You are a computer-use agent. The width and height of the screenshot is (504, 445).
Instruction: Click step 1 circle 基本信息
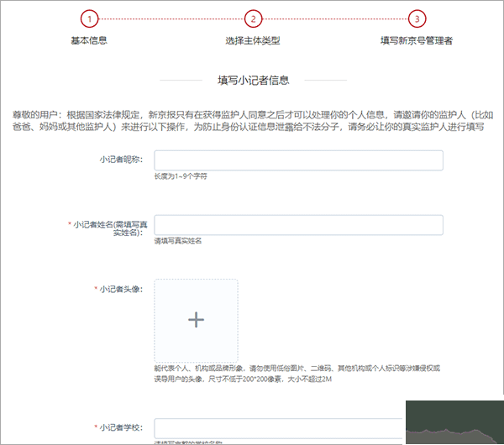click(89, 19)
